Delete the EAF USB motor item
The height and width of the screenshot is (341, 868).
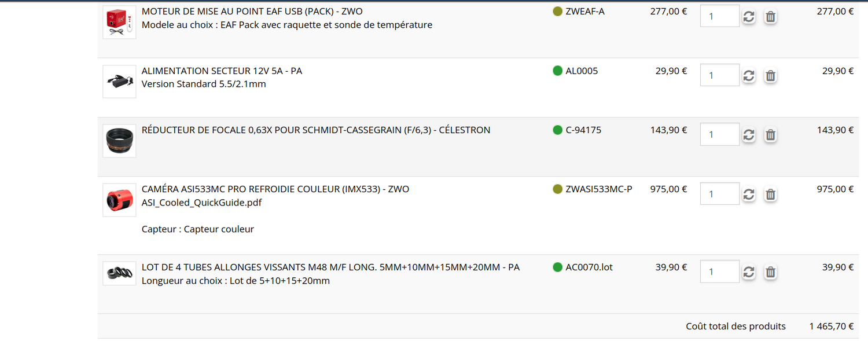[770, 17]
